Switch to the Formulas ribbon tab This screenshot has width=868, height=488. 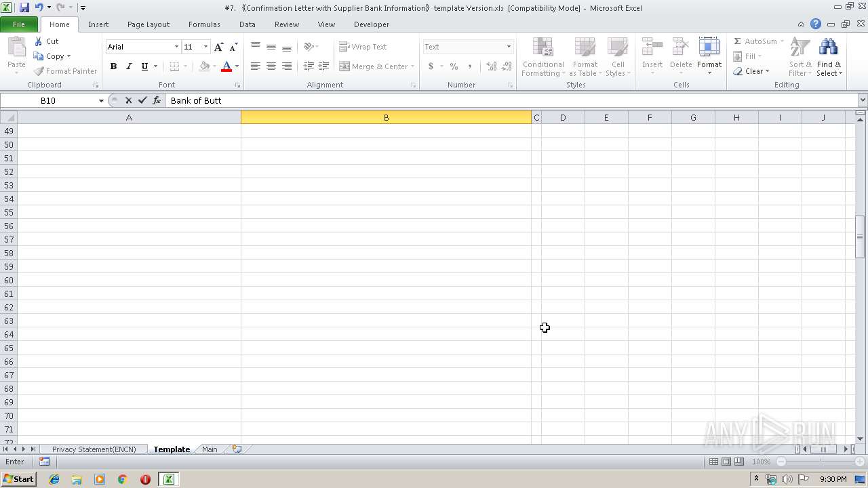[x=204, y=24]
